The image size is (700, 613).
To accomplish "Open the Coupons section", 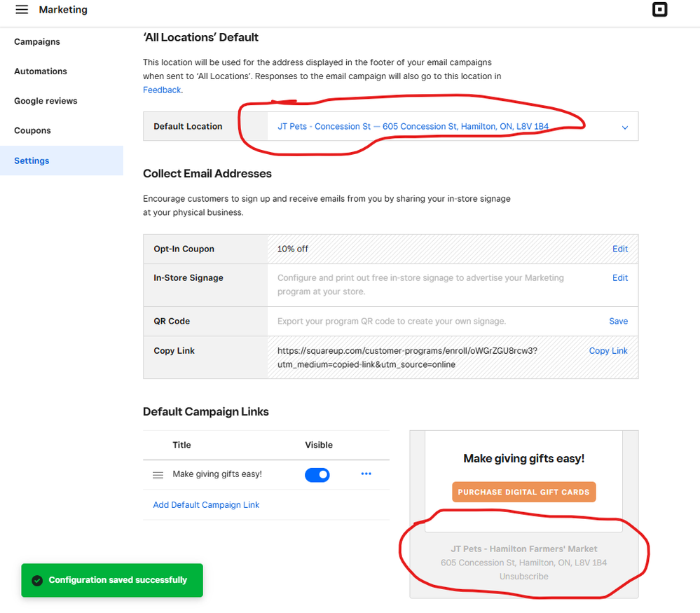I will (x=32, y=131).
